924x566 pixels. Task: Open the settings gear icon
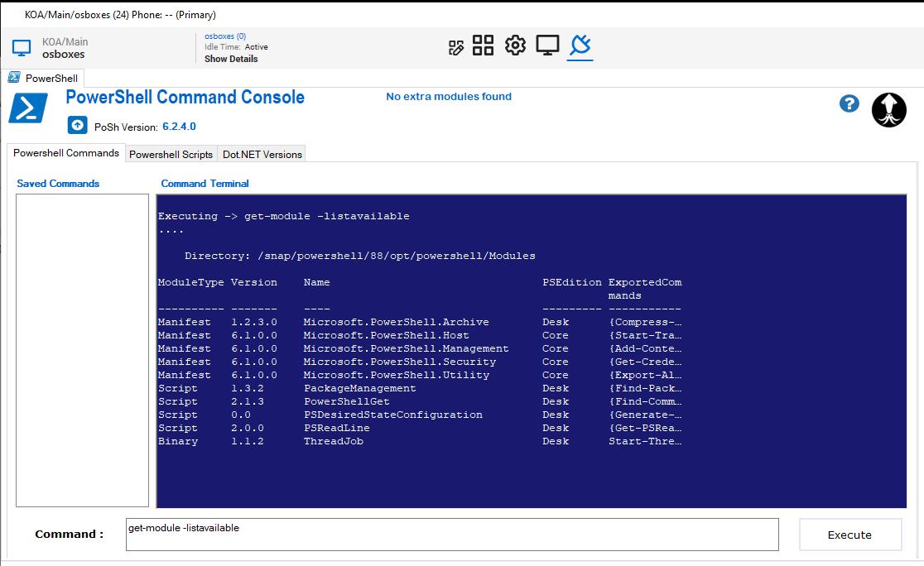pyautogui.click(x=514, y=46)
